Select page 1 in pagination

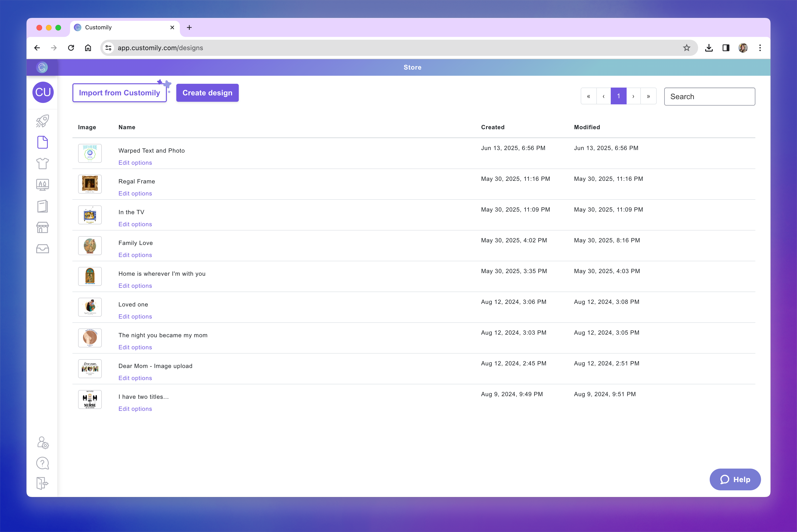pyautogui.click(x=618, y=96)
